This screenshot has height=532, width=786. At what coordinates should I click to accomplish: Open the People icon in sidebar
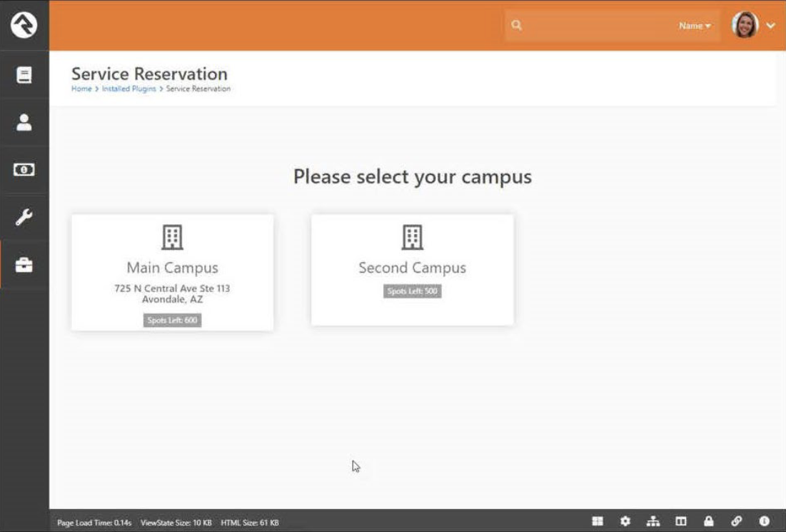(x=24, y=122)
